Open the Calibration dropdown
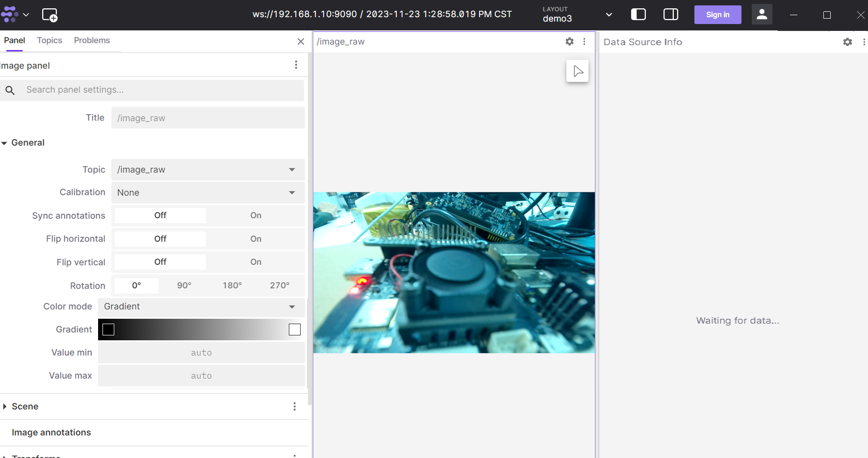The image size is (868, 458). pyautogui.click(x=208, y=193)
